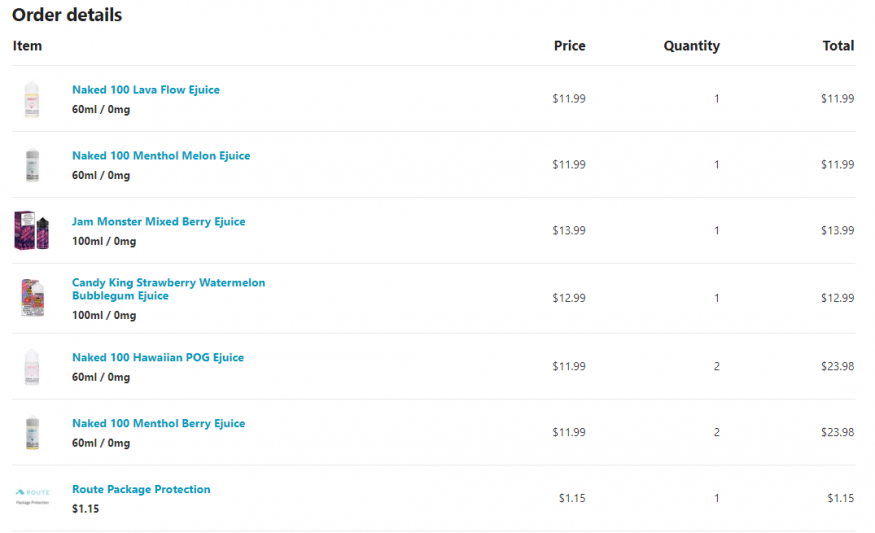The width and height of the screenshot is (875, 533).
Task: Click the Item column header
Action: coord(27,46)
